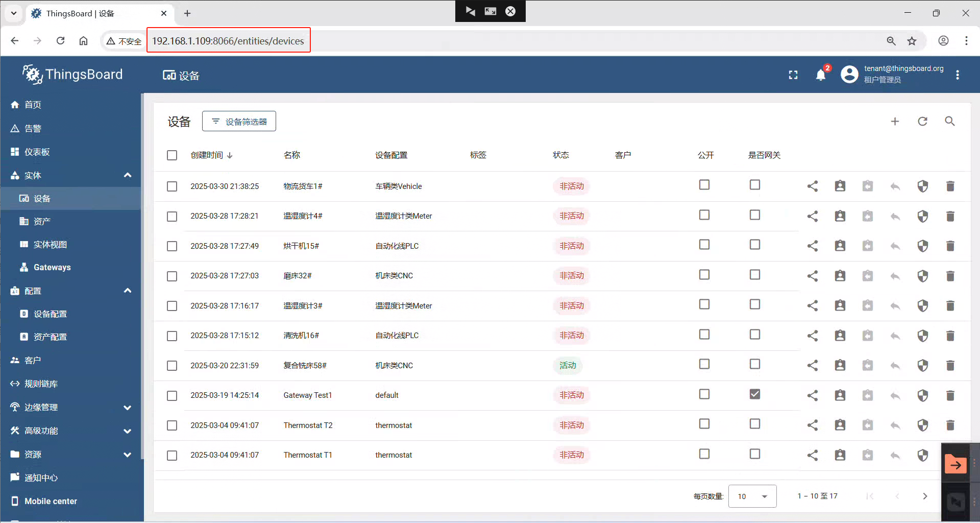Manage credentials of Gateway Test1
980x523 pixels.
pos(840,395)
